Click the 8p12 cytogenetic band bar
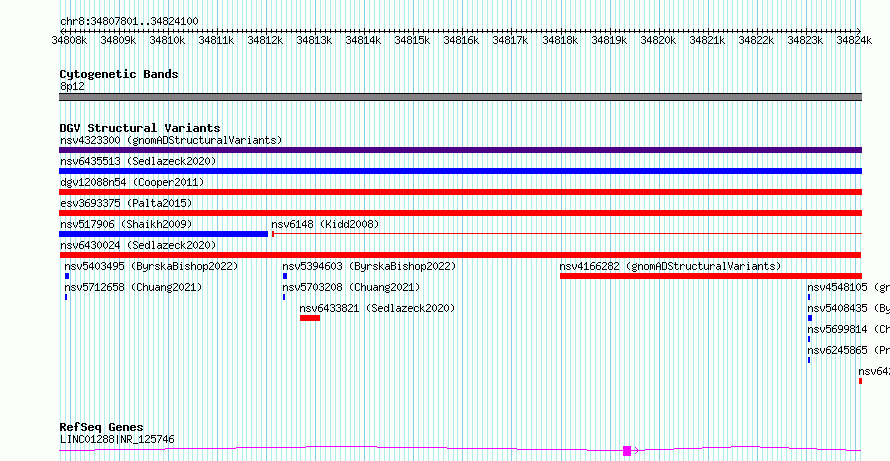 point(460,97)
